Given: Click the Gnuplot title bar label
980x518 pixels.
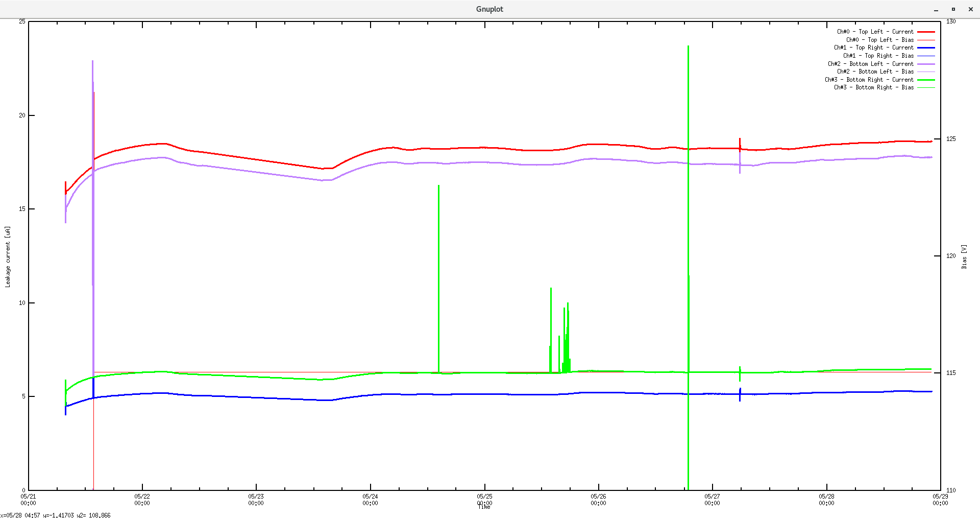Looking at the screenshot, I should point(489,9).
